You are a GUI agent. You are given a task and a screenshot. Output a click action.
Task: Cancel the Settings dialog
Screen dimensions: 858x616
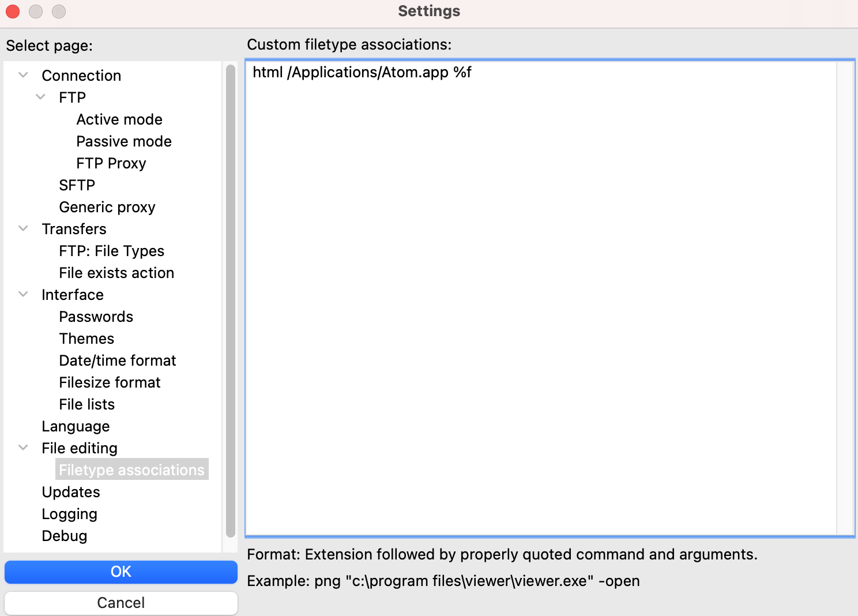[121, 603]
